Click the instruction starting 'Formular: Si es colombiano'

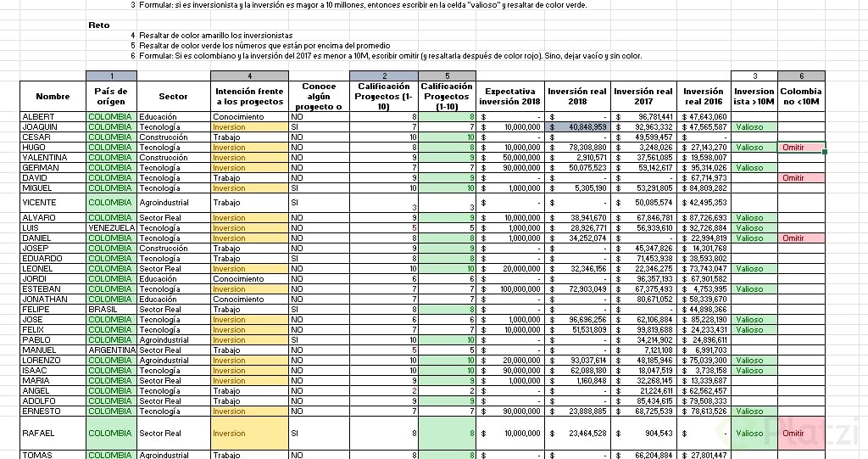[390, 56]
